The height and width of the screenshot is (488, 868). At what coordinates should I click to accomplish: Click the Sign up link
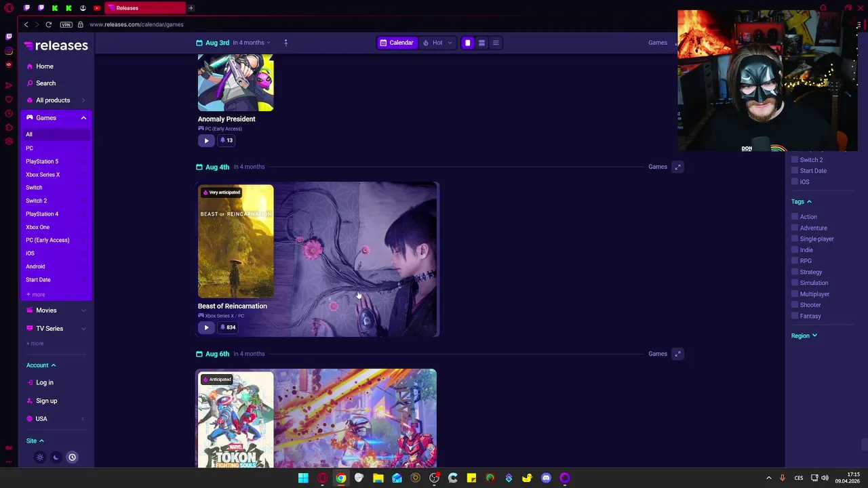[x=47, y=401]
